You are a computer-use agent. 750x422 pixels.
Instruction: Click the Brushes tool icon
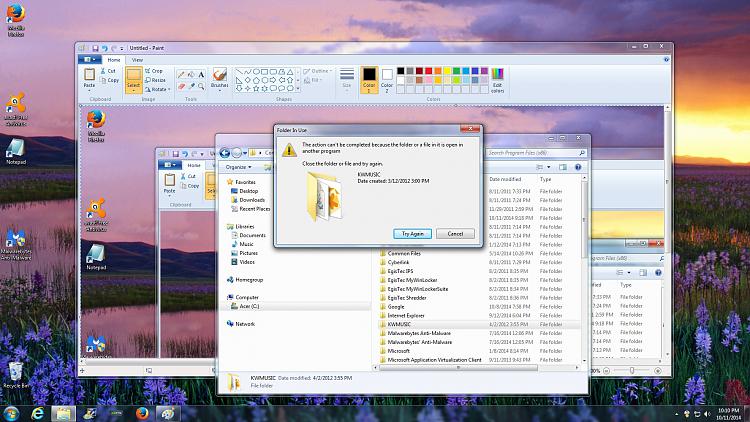coord(220,74)
